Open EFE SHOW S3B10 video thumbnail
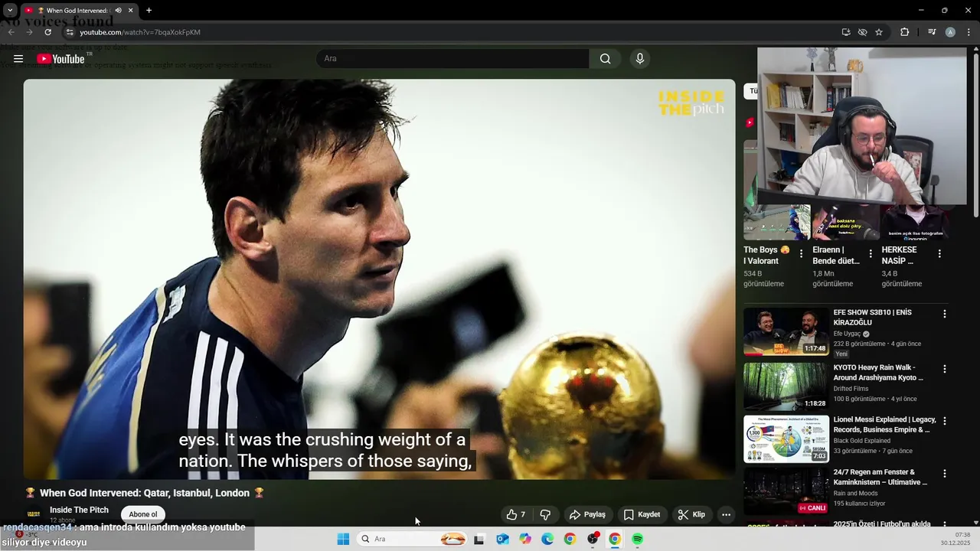The width and height of the screenshot is (980, 551). [x=786, y=332]
